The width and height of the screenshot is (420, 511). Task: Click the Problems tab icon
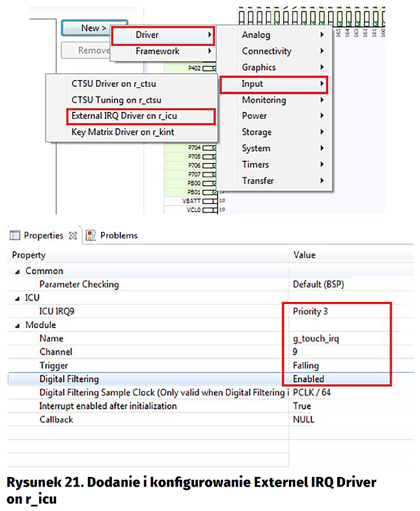(x=90, y=235)
